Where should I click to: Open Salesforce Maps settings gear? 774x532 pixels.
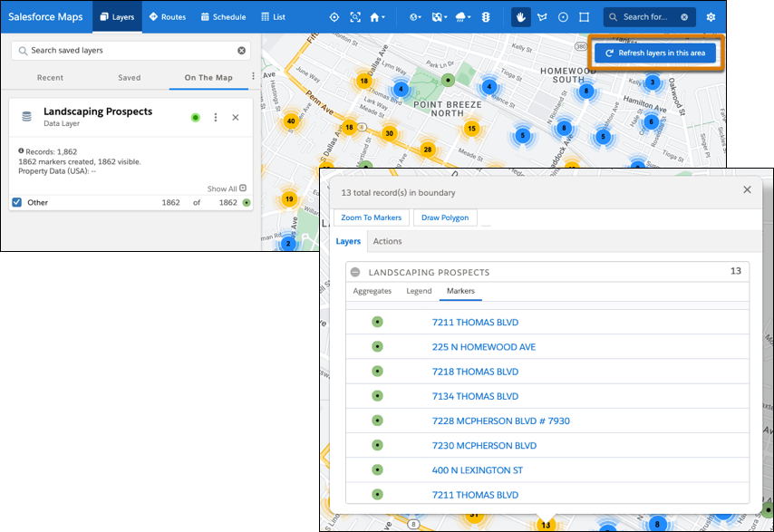coord(711,17)
